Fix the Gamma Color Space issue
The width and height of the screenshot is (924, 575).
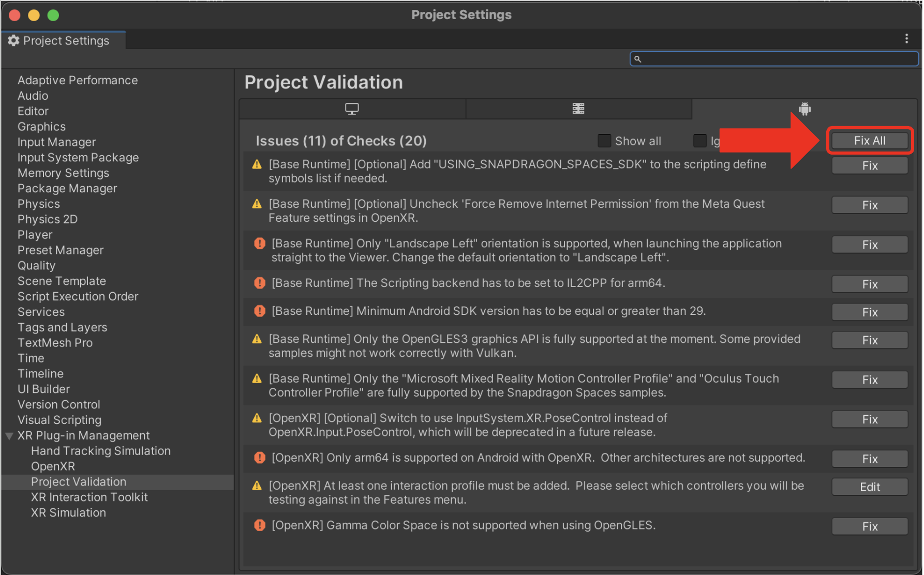coord(870,526)
